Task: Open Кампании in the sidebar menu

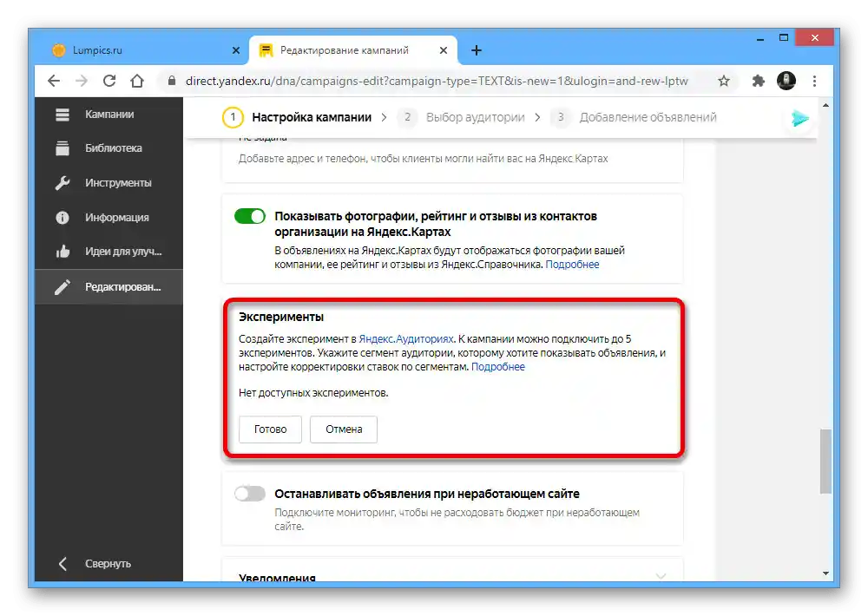Action: (x=109, y=115)
